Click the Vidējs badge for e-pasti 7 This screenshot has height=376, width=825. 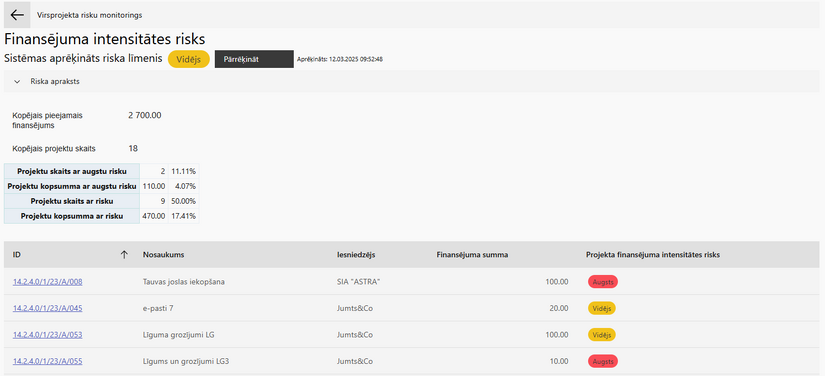(x=602, y=308)
